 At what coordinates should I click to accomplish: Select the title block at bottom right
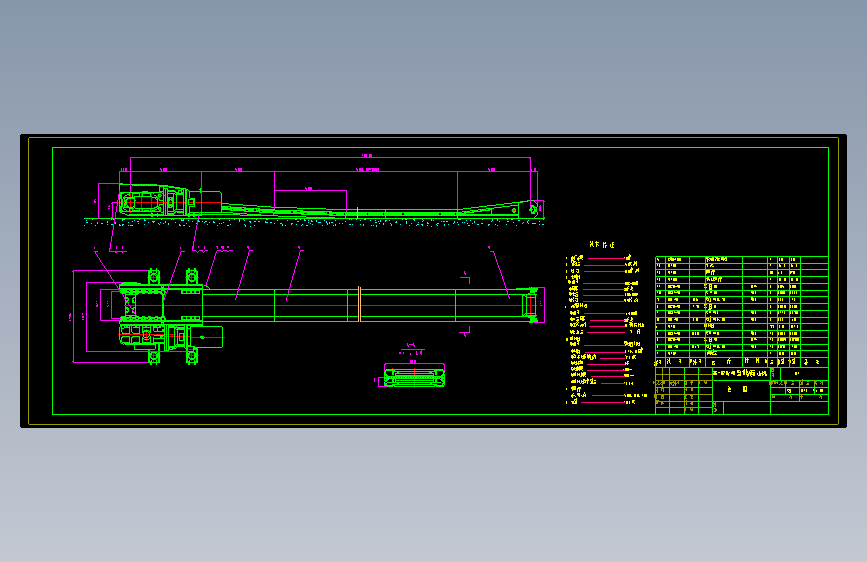(x=741, y=391)
